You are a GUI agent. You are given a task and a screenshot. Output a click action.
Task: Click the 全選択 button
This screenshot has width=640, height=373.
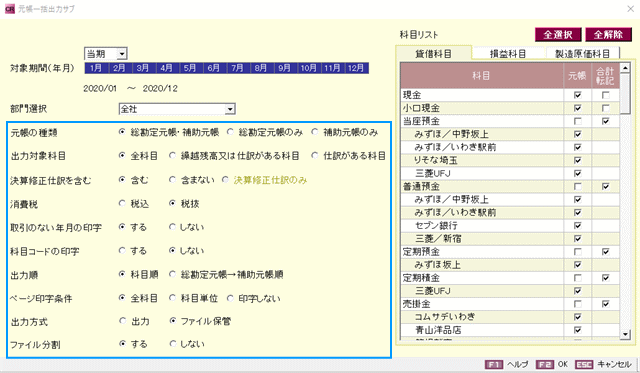coord(558,35)
